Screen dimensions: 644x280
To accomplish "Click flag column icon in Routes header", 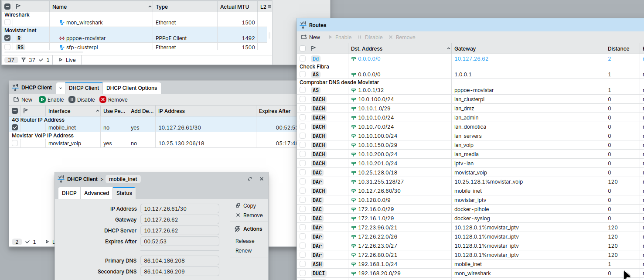I will point(313,49).
